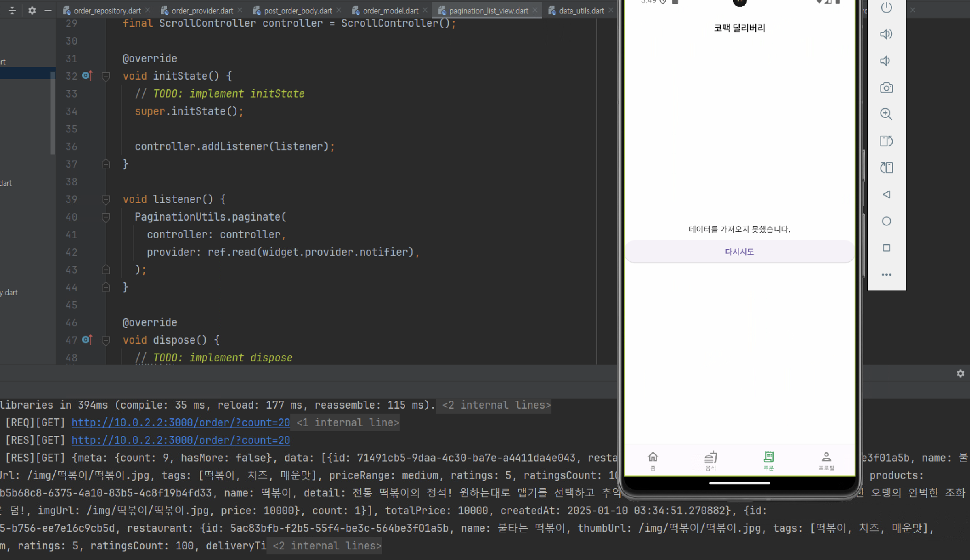Expand 2 internal lines after deliveryTi

(327, 546)
